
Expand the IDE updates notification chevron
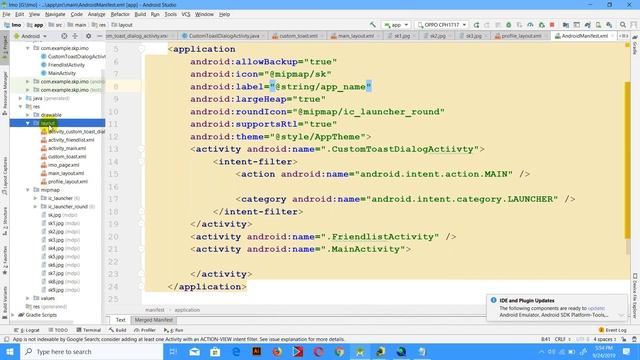click(x=621, y=315)
